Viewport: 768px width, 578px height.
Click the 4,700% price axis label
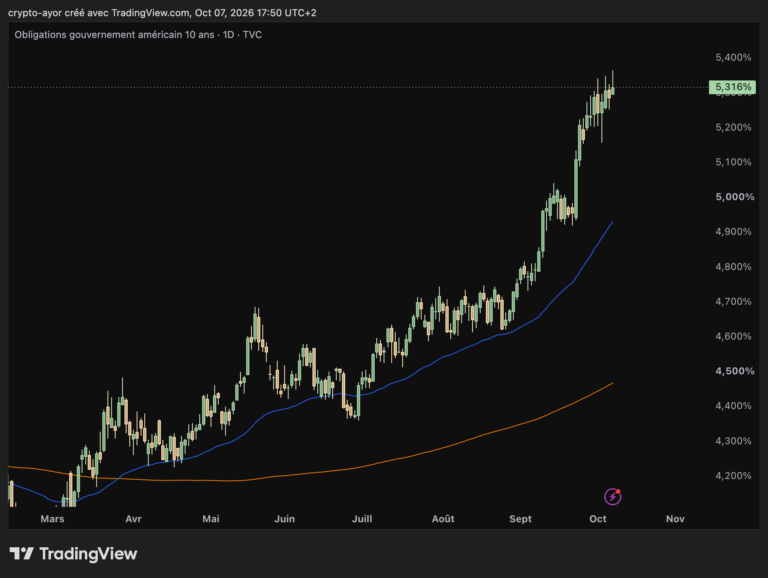coord(733,302)
